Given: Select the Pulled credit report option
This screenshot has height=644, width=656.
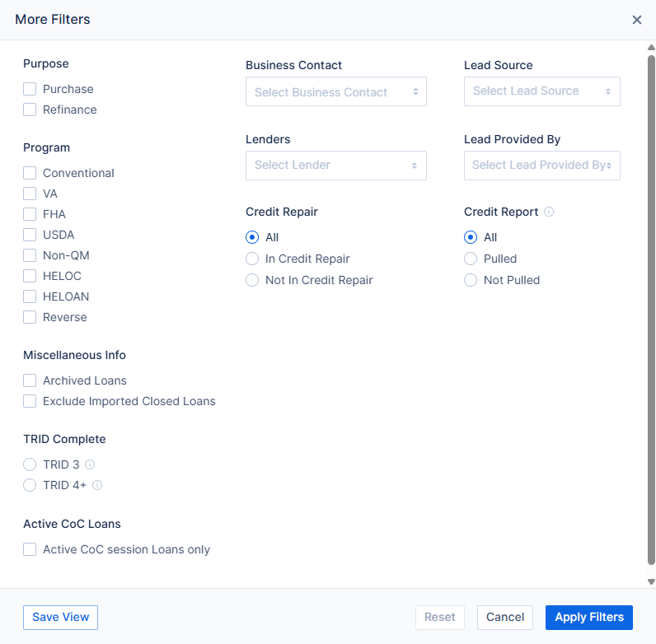Looking at the screenshot, I should click(x=471, y=259).
